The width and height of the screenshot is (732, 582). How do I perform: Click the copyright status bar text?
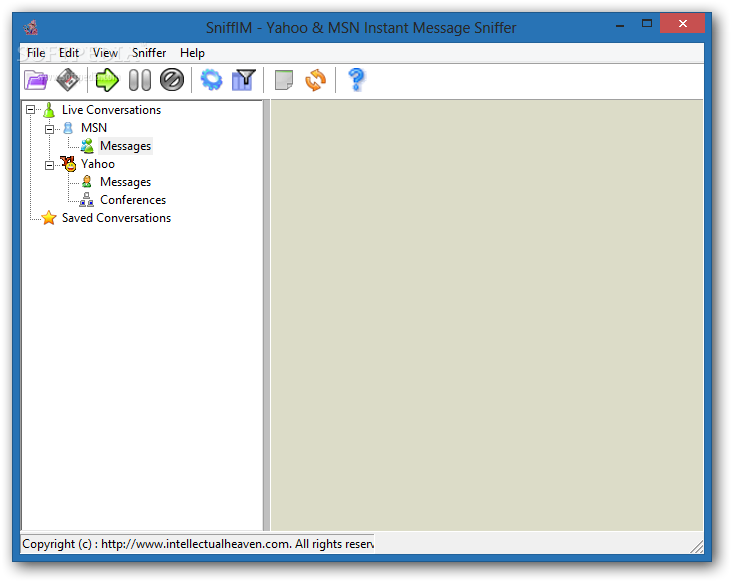[x=198, y=544]
